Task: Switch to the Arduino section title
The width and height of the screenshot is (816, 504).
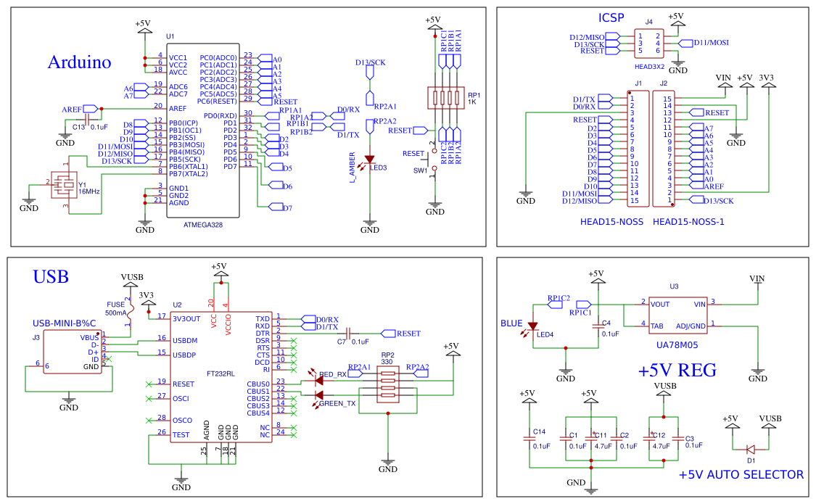Action: (x=78, y=63)
